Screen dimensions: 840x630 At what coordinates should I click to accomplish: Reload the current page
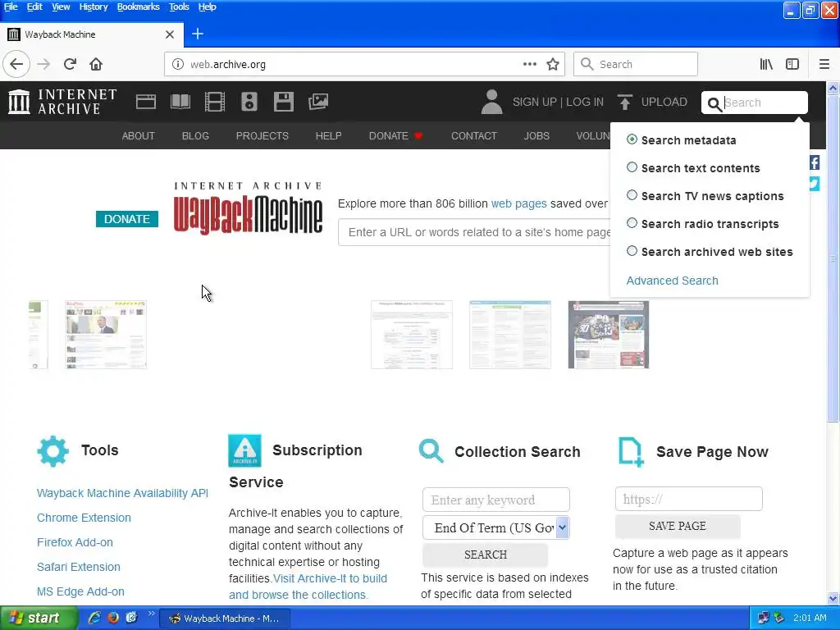coord(70,64)
